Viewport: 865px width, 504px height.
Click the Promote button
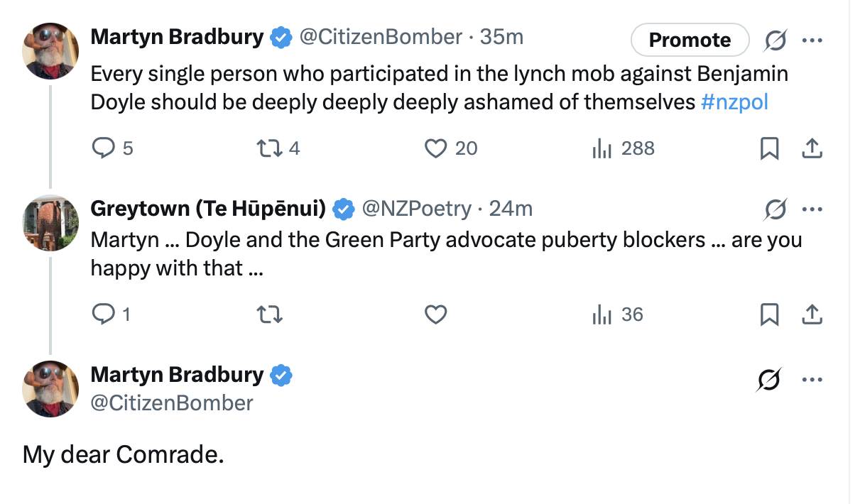[690, 40]
